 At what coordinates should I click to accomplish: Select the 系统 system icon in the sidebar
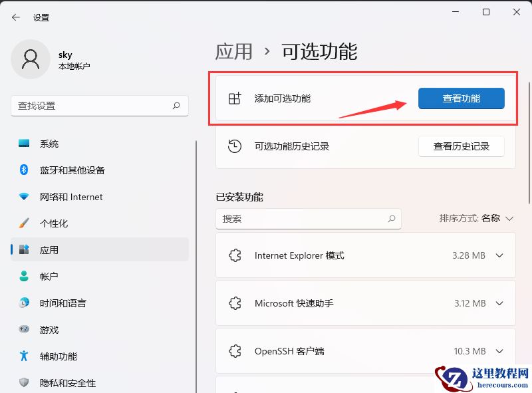pyautogui.click(x=24, y=144)
